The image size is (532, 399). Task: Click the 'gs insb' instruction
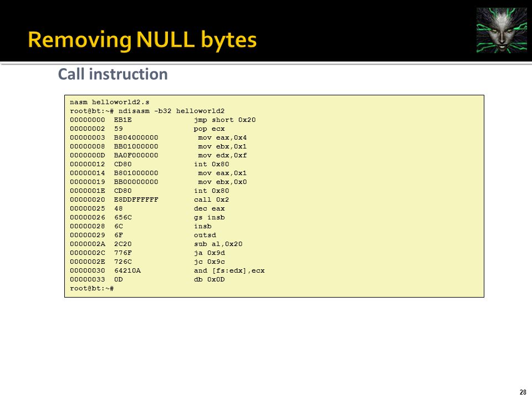coord(209,217)
